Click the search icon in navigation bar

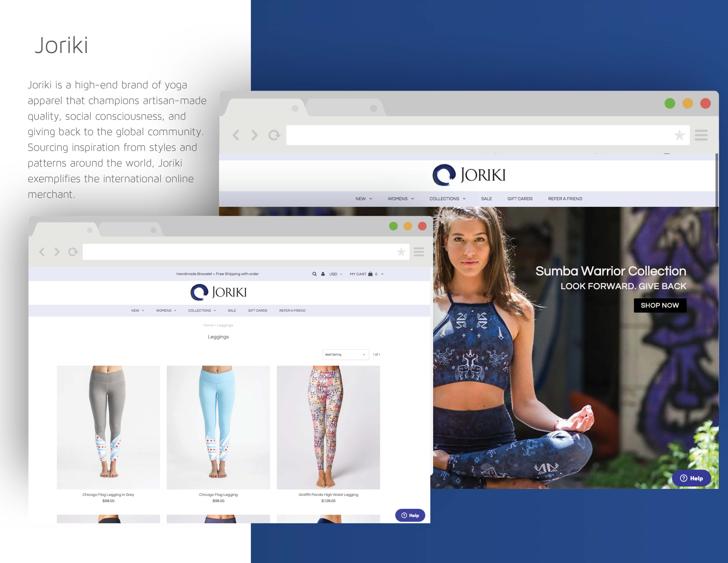(x=314, y=274)
